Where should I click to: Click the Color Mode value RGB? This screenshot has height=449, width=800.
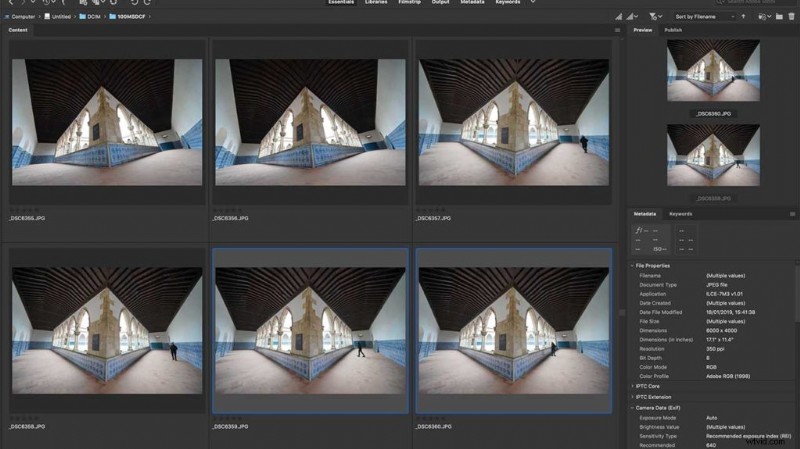[711, 367]
